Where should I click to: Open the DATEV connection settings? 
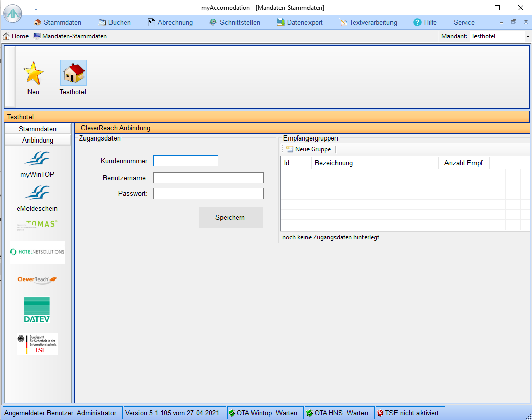coord(37,310)
